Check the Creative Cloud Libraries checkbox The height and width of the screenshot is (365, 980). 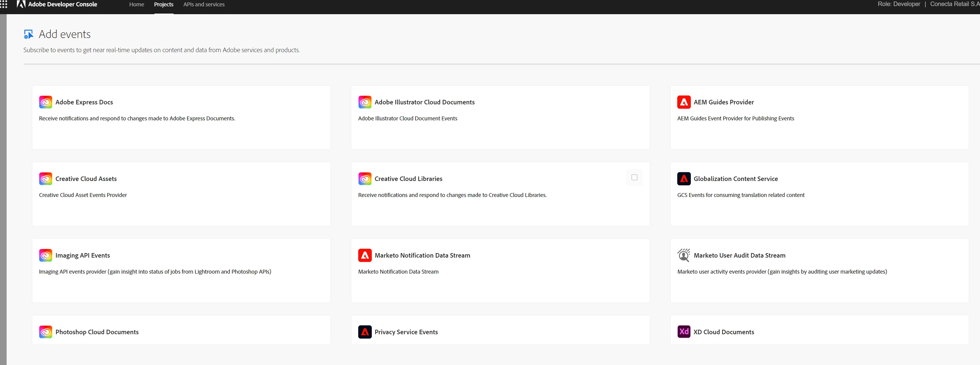(x=634, y=177)
